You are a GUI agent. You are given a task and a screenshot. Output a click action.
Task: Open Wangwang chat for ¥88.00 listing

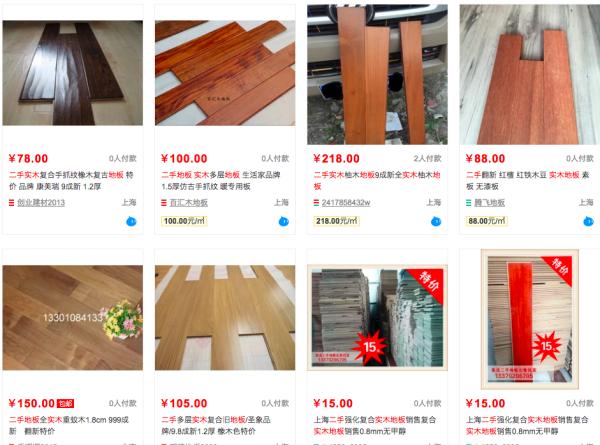pos(588,221)
